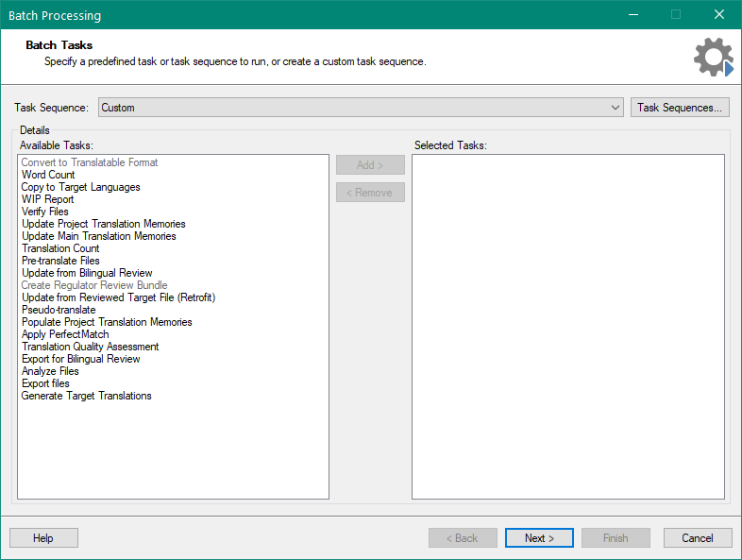Viewport: 742px width, 560px height.
Task: Select WIP Report in available tasks
Action: point(47,199)
